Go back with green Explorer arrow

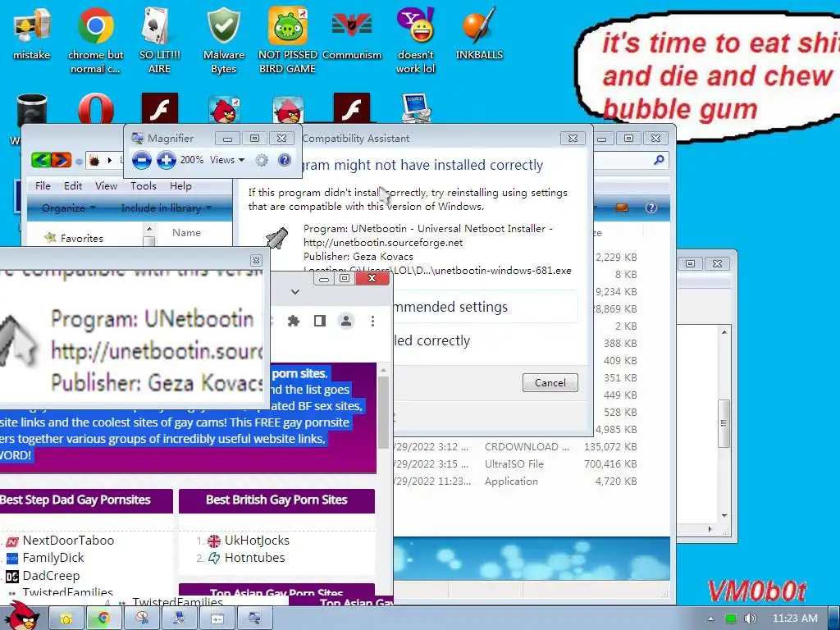[x=41, y=160]
